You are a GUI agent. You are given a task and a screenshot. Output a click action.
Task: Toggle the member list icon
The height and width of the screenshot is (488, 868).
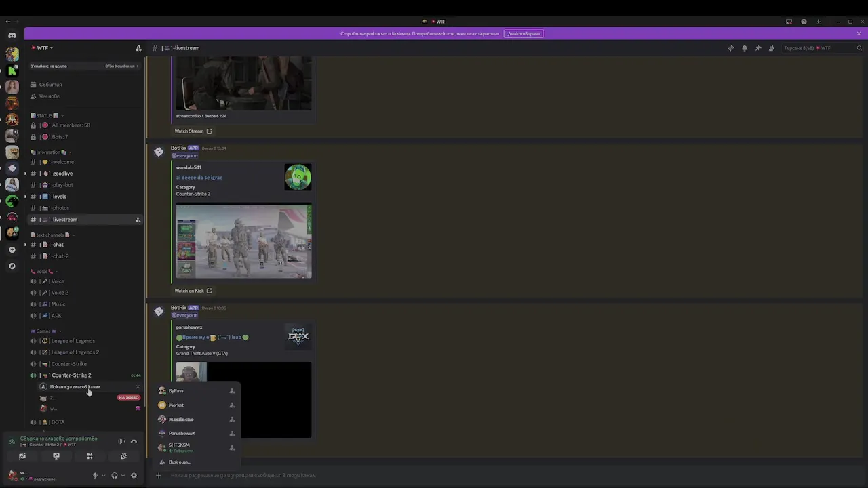tap(772, 48)
